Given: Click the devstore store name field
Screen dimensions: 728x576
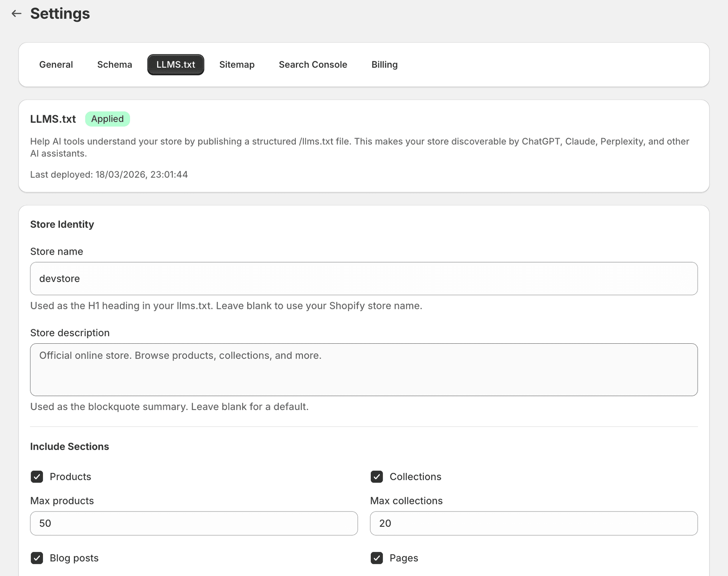Looking at the screenshot, I should pos(364,279).
